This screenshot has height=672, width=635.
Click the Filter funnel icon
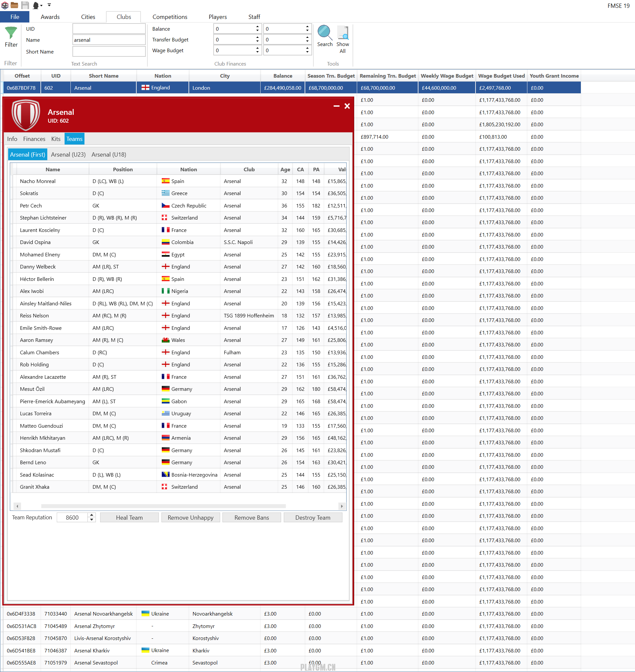11,33
